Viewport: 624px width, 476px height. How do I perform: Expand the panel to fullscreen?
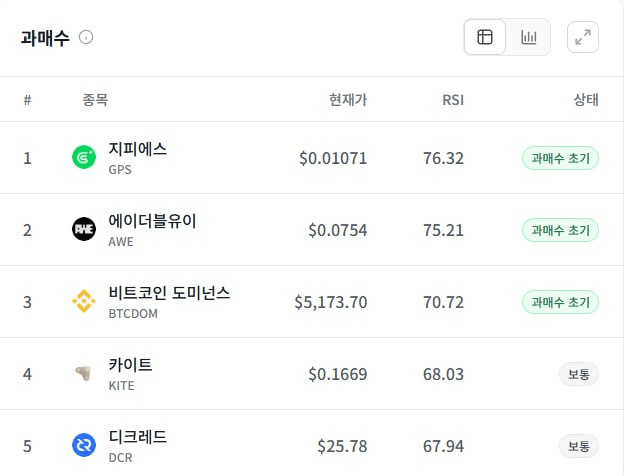coord(583,38)
